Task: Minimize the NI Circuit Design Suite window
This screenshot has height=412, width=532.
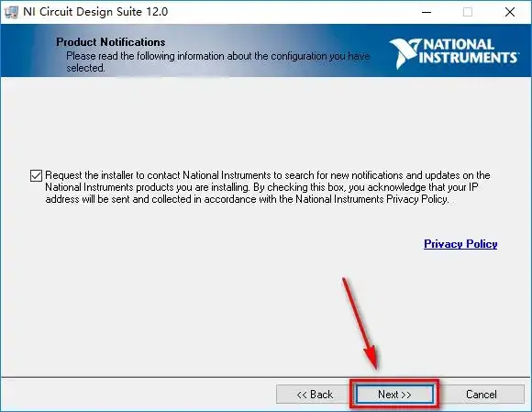Action: (427, 12)
